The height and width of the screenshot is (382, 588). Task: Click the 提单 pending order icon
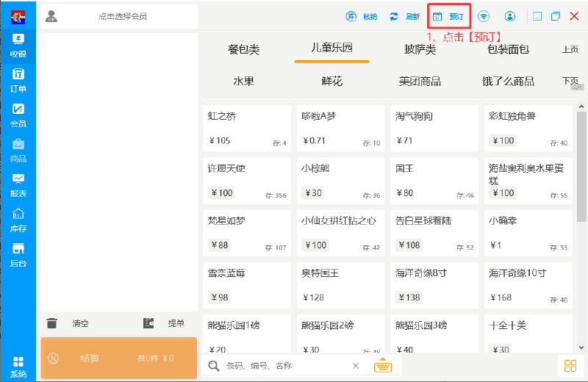point(148,322)
